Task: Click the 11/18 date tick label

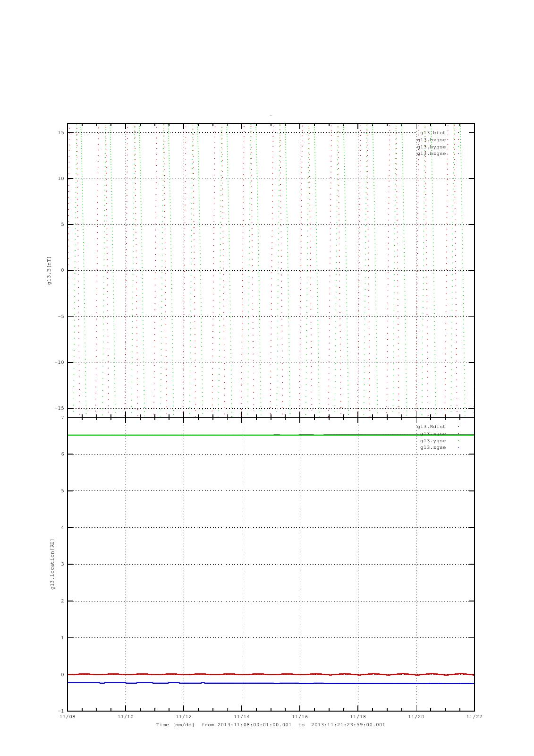Action: [358, 717]
